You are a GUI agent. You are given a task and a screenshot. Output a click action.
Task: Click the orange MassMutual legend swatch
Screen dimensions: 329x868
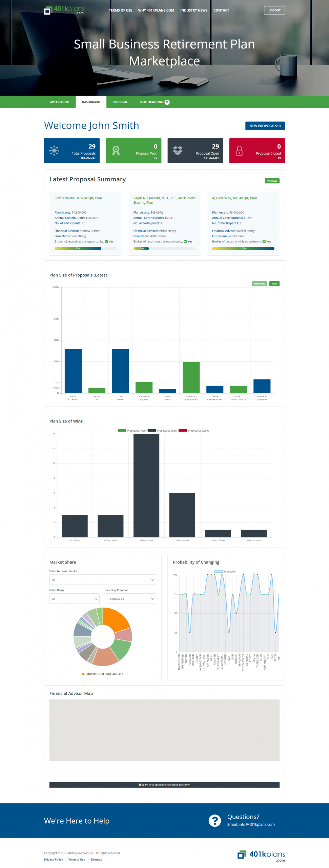coord(83,674)
